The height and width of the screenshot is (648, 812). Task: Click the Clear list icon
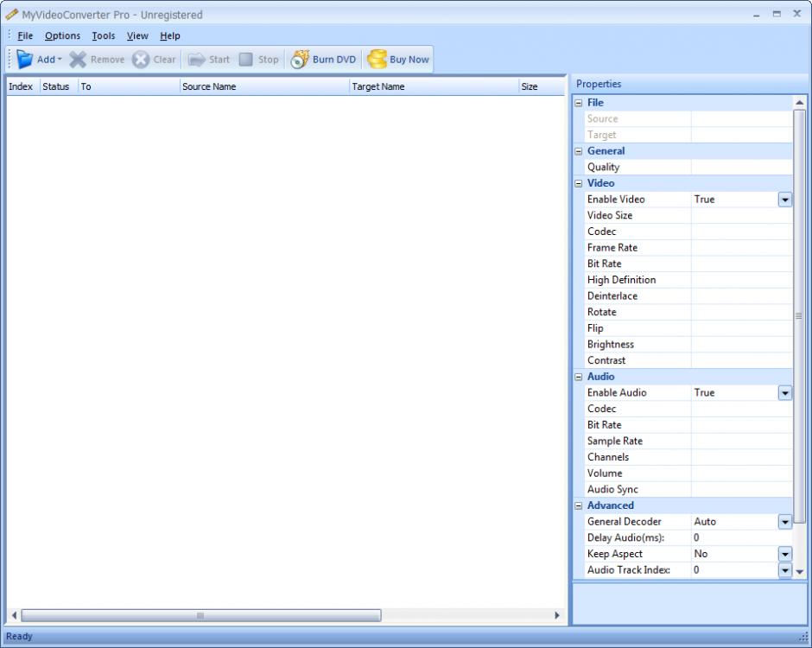(x=141, y=60)
